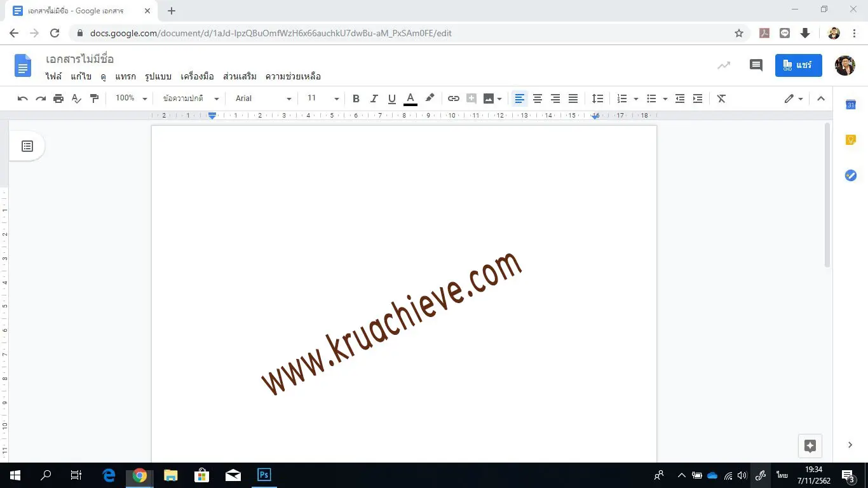
Task: Open the รูปแบบ menu
Action: pyautogui.click(x=158, y=77)
